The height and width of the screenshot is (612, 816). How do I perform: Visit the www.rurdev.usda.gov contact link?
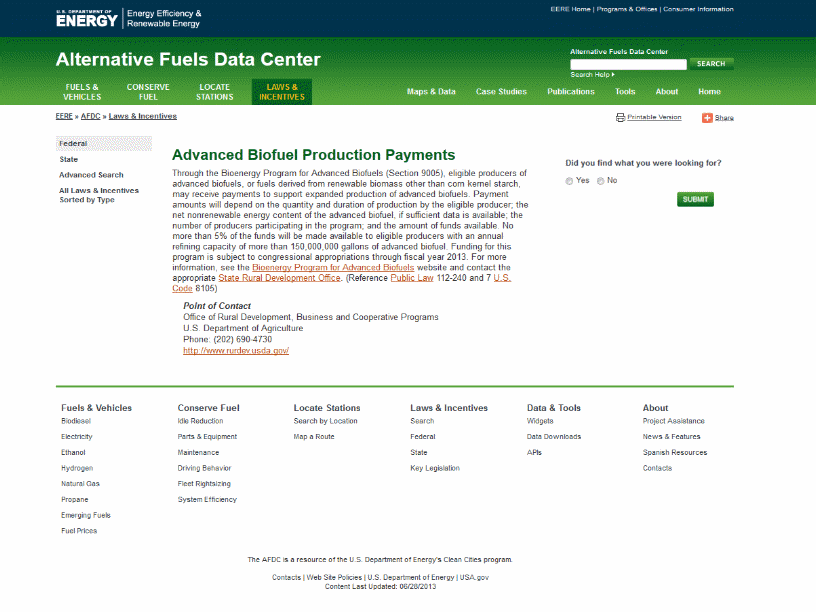(236, 351)
